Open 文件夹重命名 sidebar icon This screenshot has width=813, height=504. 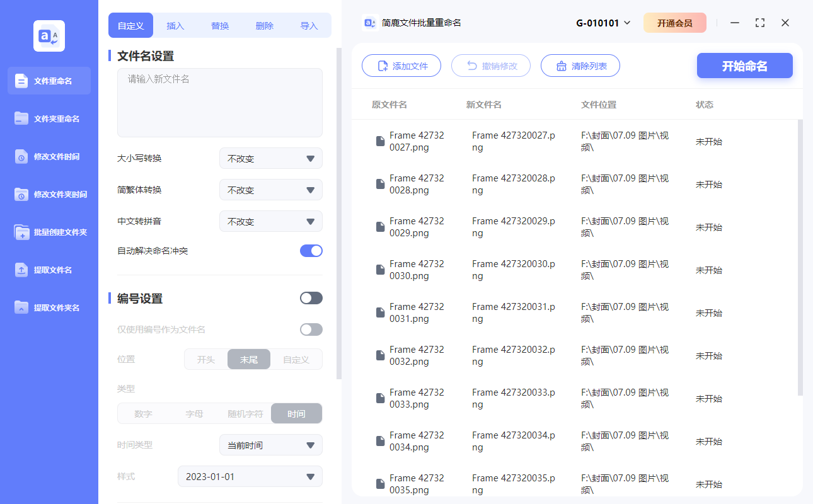point(21,118)
